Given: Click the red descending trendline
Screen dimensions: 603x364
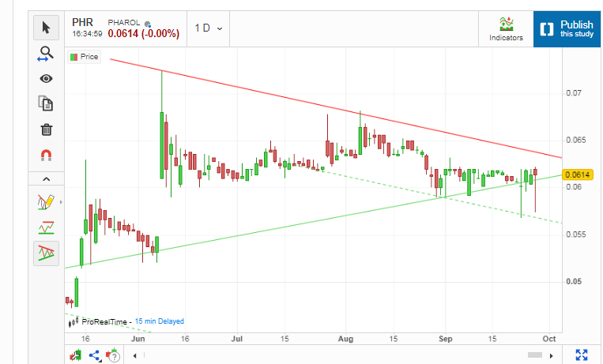Looking at the screenshot, I should 336,108.
